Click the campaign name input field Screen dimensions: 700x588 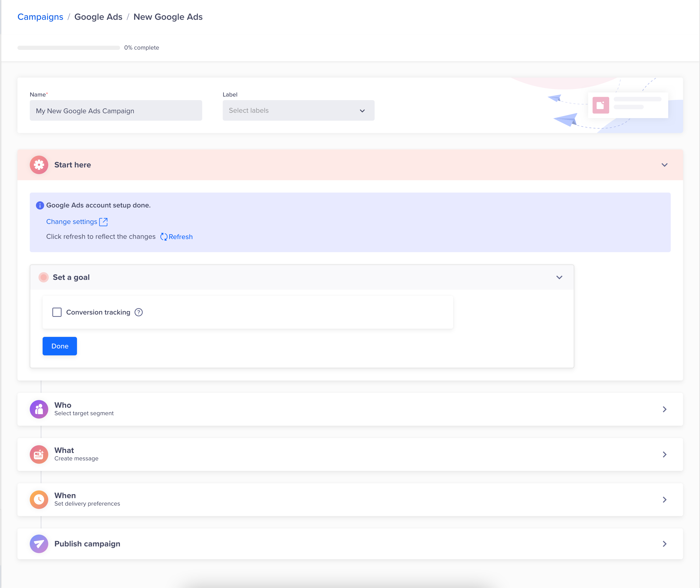(116, 110)
